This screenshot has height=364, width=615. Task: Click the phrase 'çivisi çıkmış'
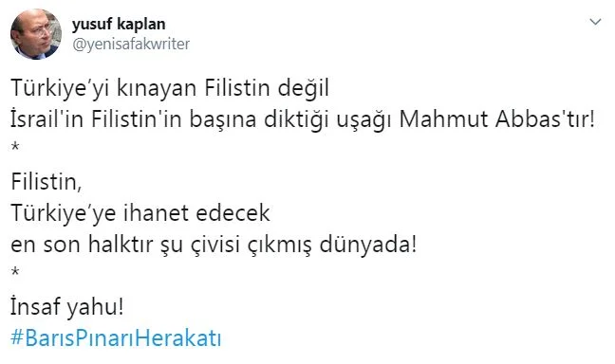(251, 246)
